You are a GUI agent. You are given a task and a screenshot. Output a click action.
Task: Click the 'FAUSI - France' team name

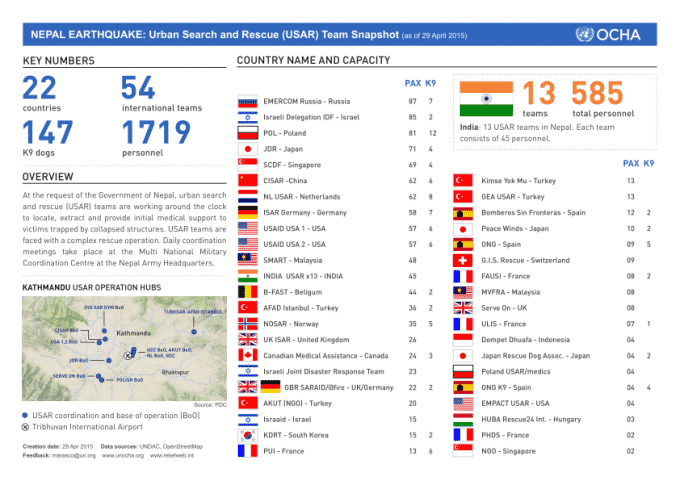tap(506, 276)
